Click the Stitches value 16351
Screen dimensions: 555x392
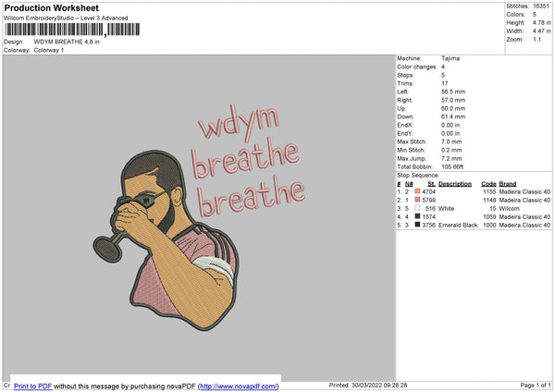(x=541, y=6)
